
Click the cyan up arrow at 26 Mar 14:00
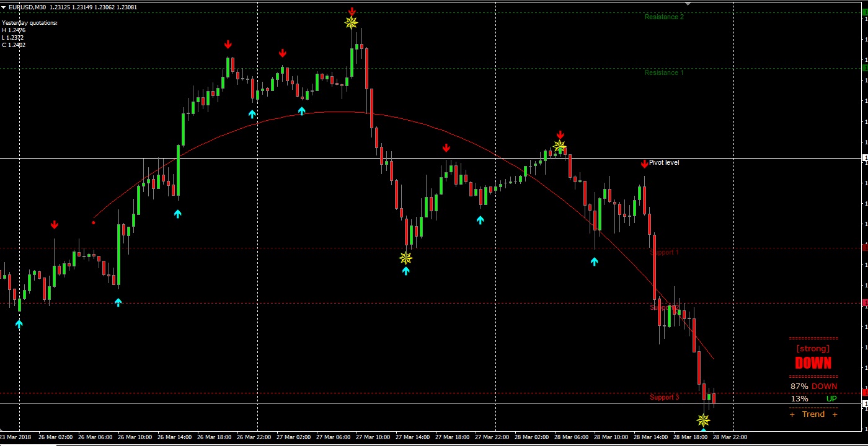[x=178, y=214]
